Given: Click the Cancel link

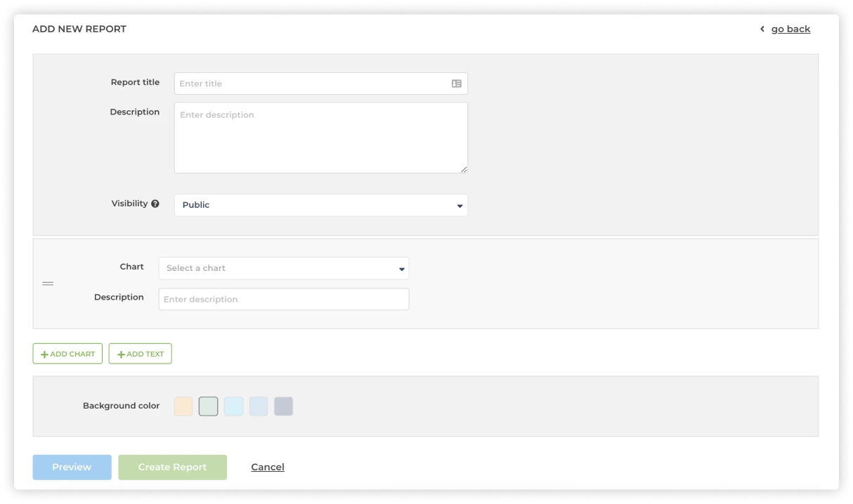Looking at the screenshot, I should (268, 467).
